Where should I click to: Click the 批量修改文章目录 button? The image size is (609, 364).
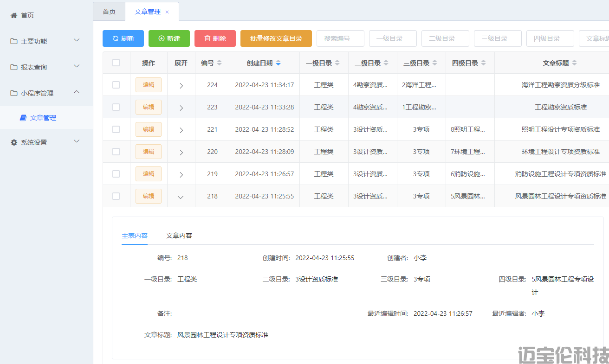[x=276, y=38]
